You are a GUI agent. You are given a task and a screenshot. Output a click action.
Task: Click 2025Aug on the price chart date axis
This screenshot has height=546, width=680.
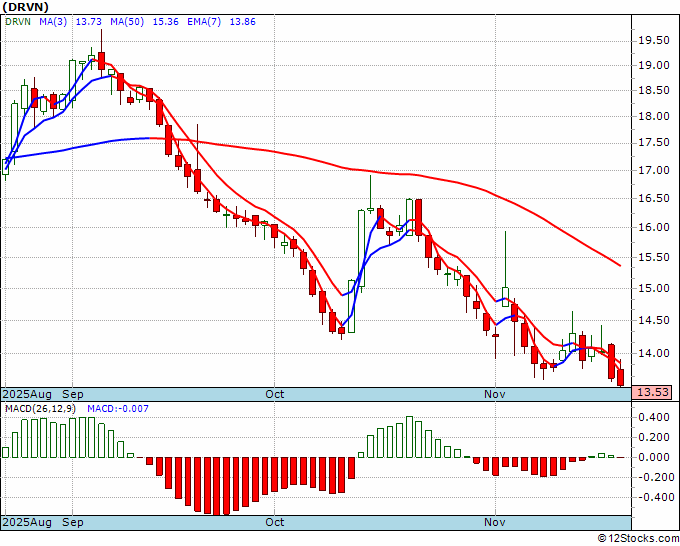point(27,394)
